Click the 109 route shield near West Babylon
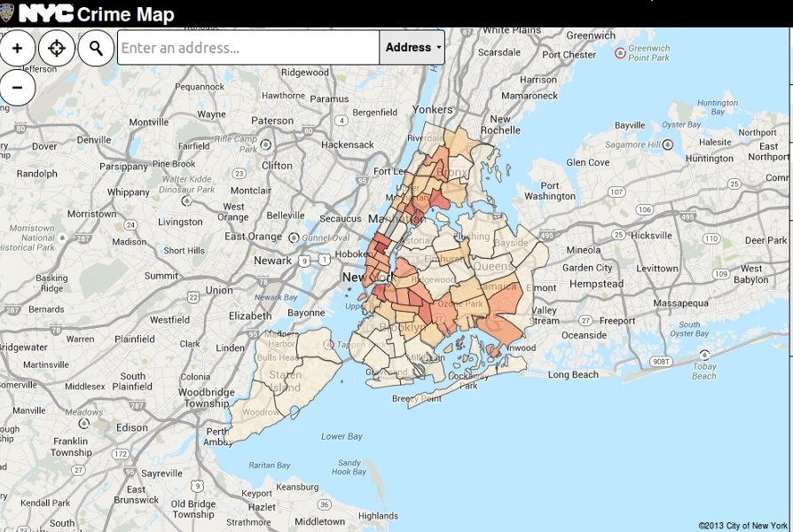This screenshot has width=793, height=532. coord(720,275)
